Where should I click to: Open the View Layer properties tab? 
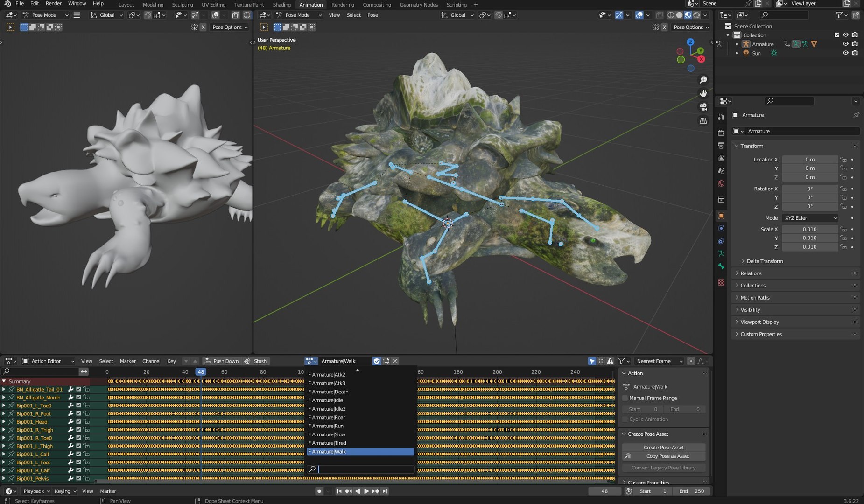point(721,158)
